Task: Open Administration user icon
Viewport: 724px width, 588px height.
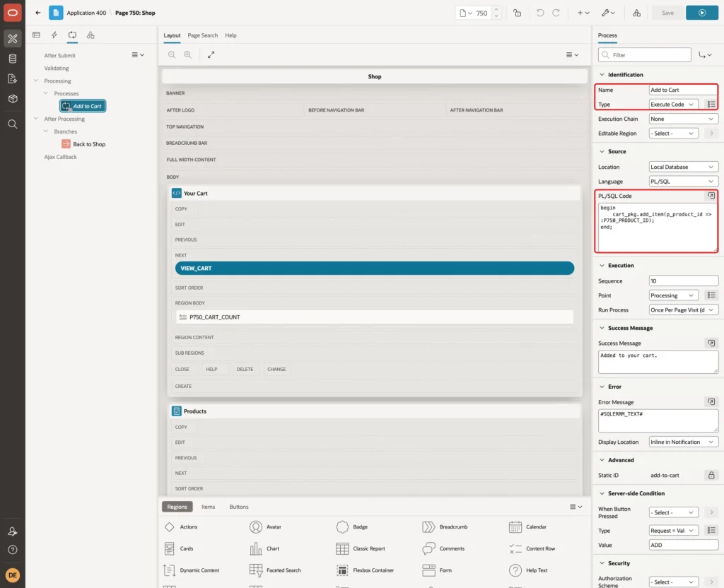Action: click(x=13, y=531)
